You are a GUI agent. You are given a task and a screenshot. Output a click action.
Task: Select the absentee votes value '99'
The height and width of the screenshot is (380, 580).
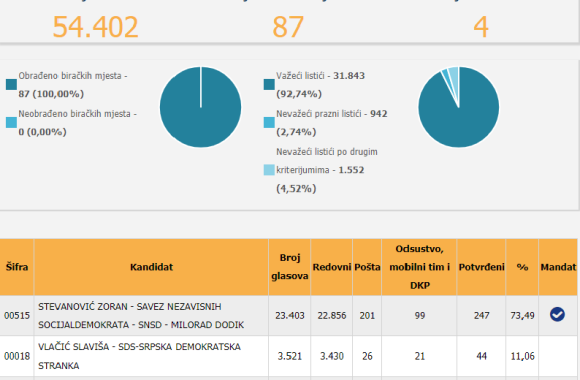coord(419,316)
